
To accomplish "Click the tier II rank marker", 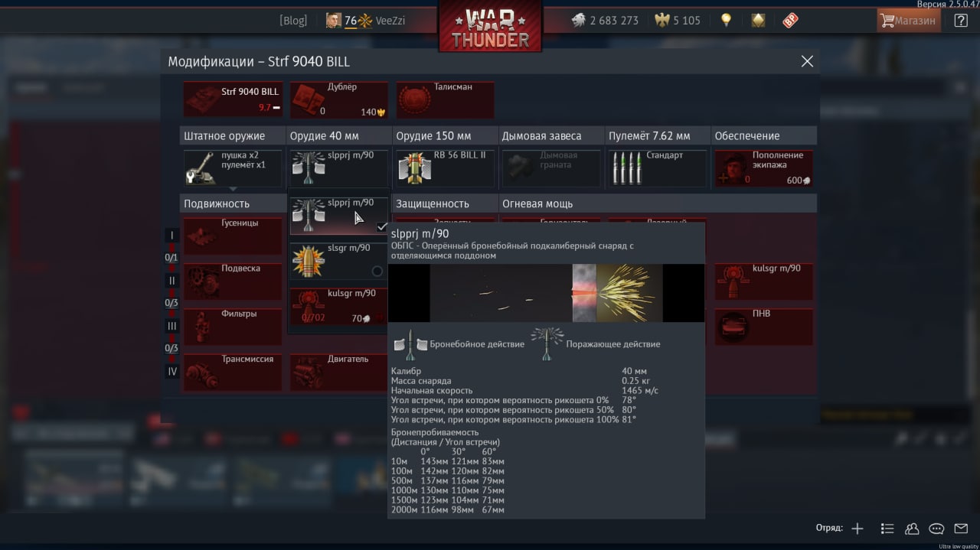I will tap(172, 281).
